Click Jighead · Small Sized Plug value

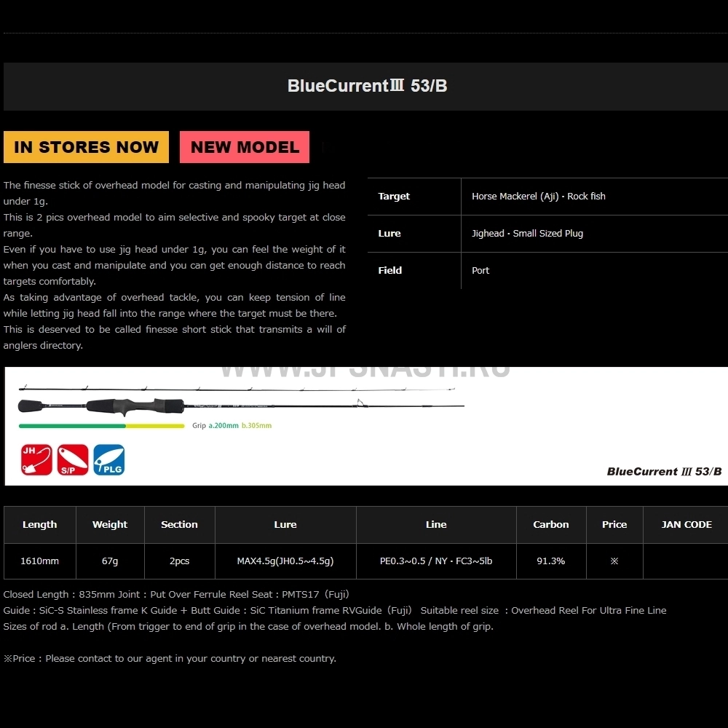coord(527,234)
